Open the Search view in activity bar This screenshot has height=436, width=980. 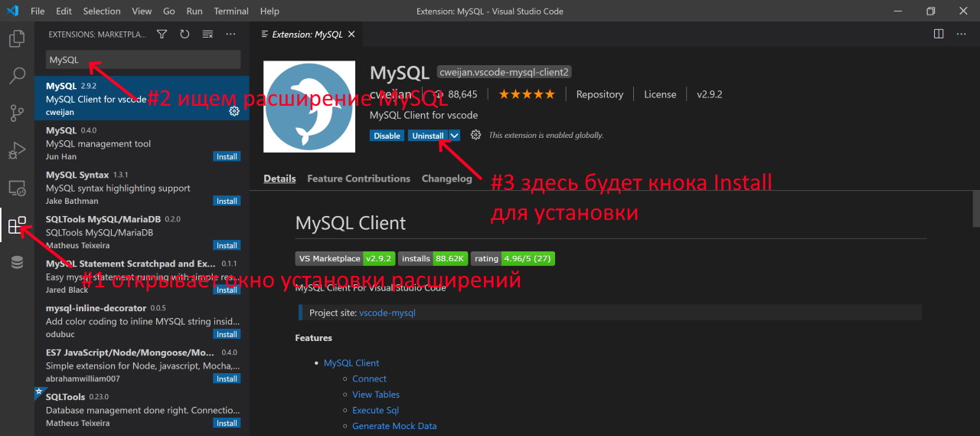[17, 76]
